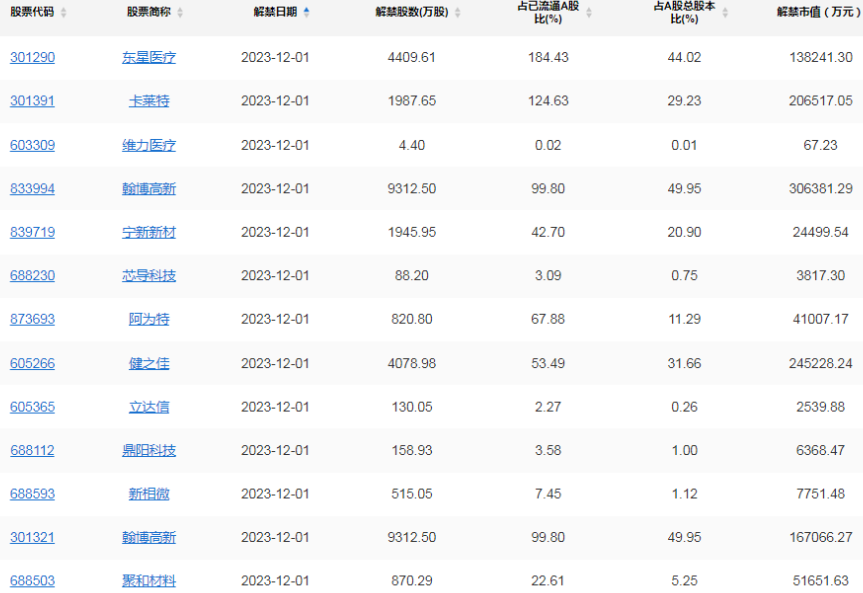Select the 51651.63 market value cell
The height and width of the screenshot is (593, 863).
click(821, 581)
